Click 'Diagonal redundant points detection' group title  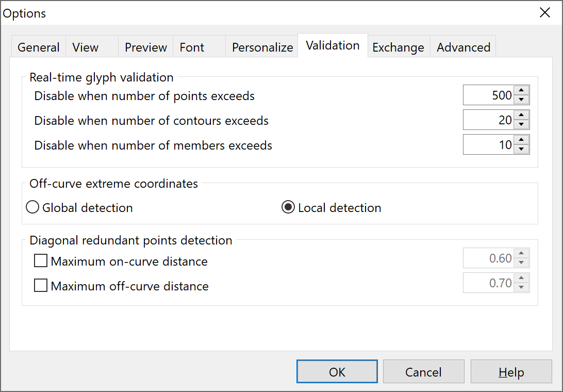click(x=131, y=240)
